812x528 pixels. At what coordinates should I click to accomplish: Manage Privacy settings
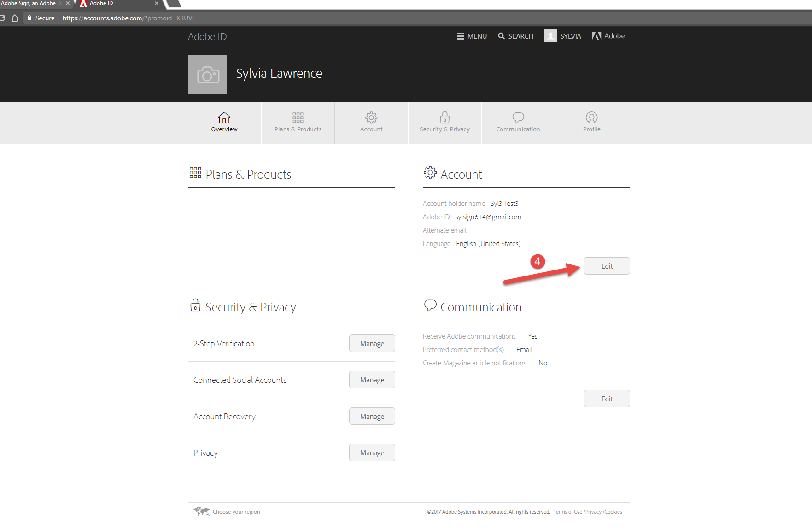pos(372,452)
